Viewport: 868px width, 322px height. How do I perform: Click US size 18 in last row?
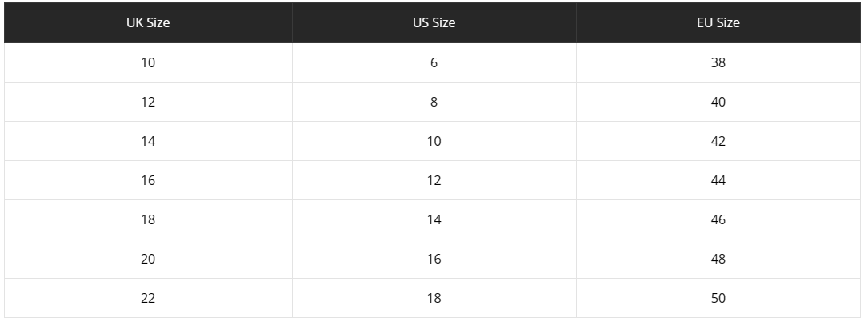pos(434,298)
